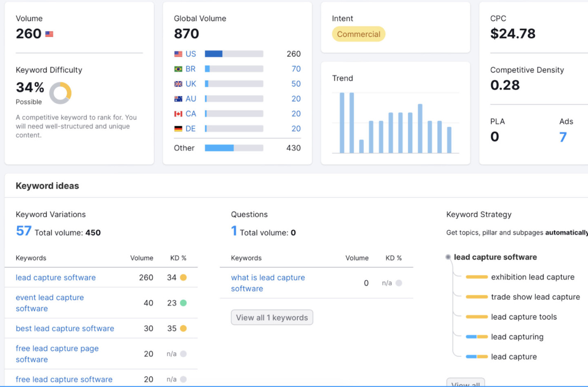Click the root node dot of lead capture software tree
This screenshot has width=588, height=387.
coord(448,257)
